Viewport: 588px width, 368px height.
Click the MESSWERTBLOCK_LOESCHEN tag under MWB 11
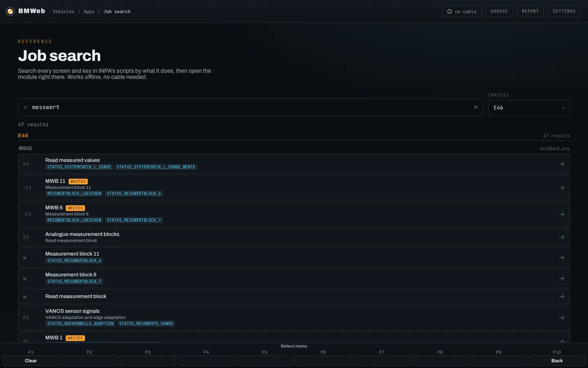(x=74, y=193)
